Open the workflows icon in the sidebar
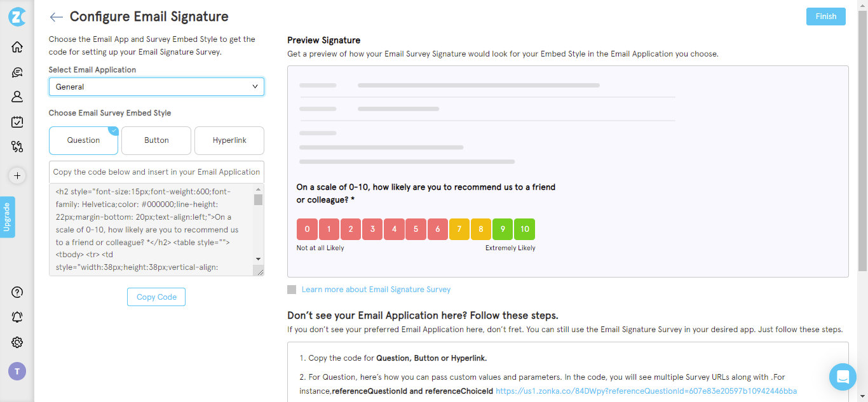868x402 pixels. pos(17,147)
